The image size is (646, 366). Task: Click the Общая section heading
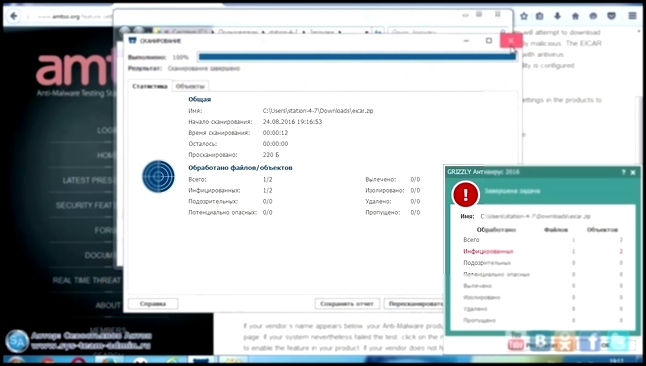coord(199,99)
